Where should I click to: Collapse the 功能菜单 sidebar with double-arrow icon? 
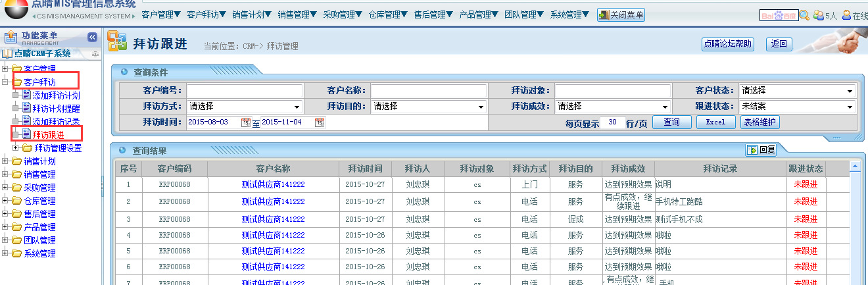[x=92, y=38]
